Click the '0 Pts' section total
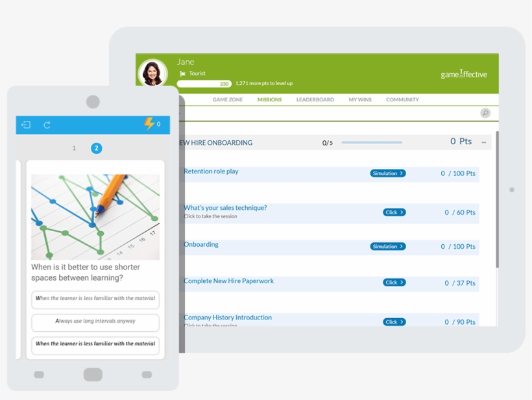 click(x=461, y=142)
